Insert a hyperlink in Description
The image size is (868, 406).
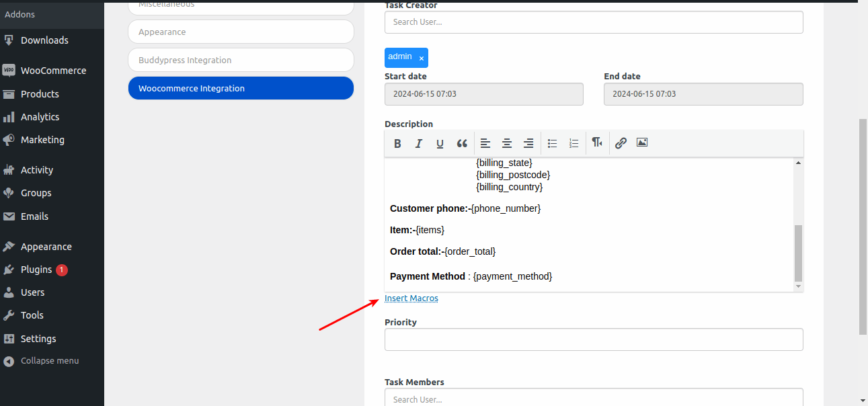621,143
